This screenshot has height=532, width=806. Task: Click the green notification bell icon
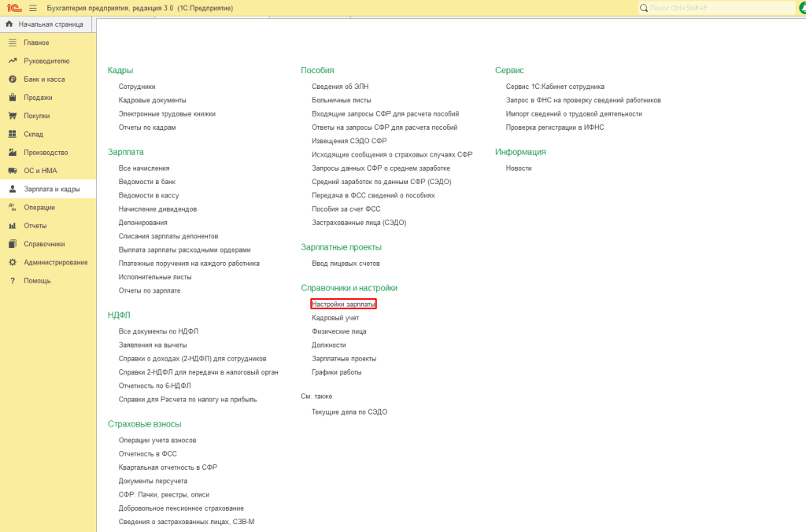(798, 8)
